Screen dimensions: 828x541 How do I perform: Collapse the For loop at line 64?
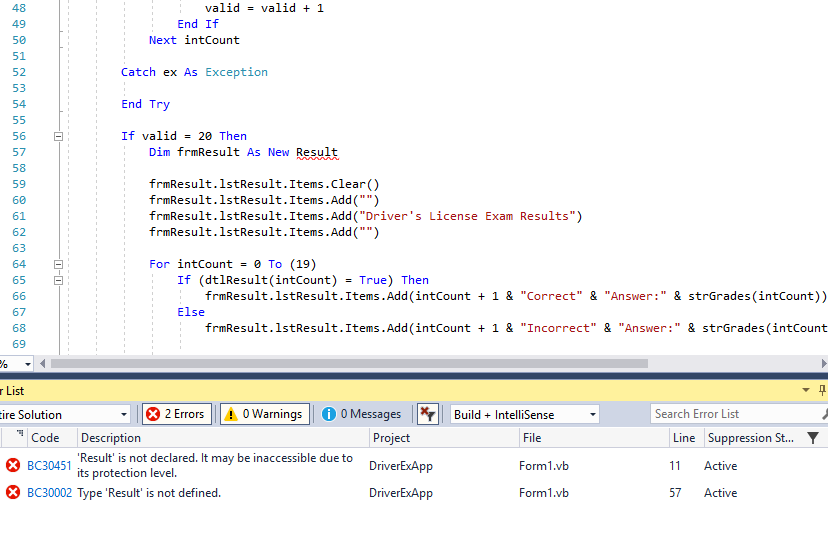tap(59, 264)
